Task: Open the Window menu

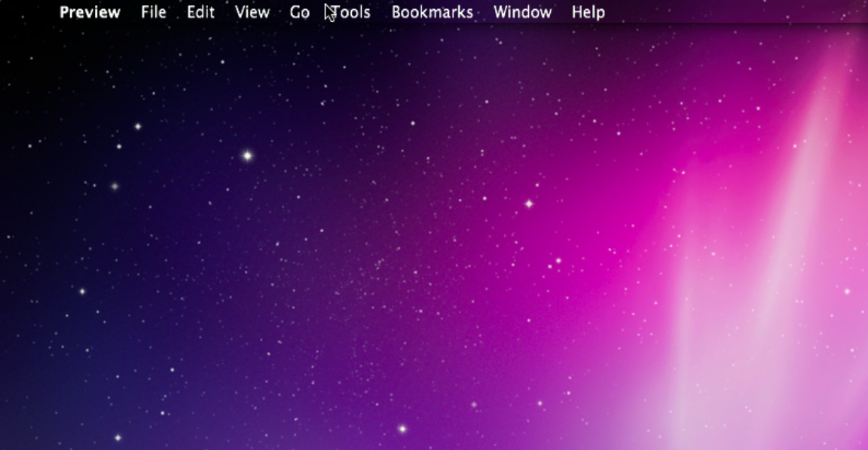Action: [x=523, y=12]
